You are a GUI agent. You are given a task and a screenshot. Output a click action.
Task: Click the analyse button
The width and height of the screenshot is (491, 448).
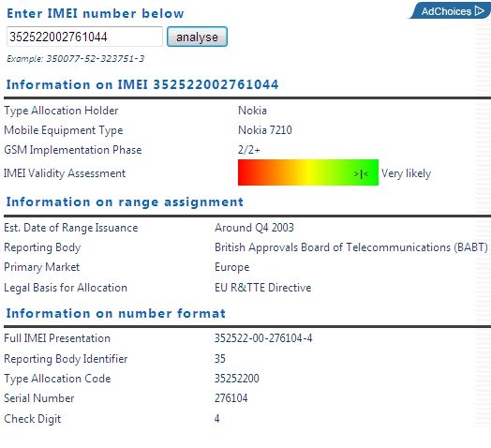point(197,37)
